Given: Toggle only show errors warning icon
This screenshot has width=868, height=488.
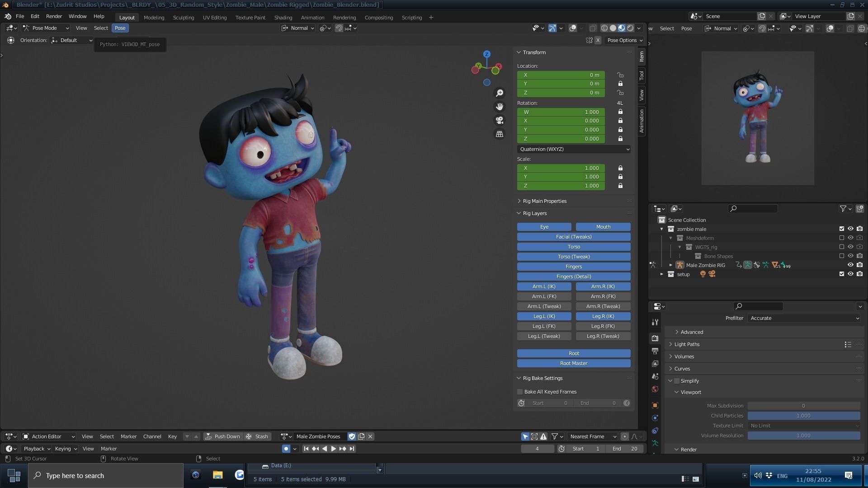Looking at the screenshot, I should tap(543, 436).
